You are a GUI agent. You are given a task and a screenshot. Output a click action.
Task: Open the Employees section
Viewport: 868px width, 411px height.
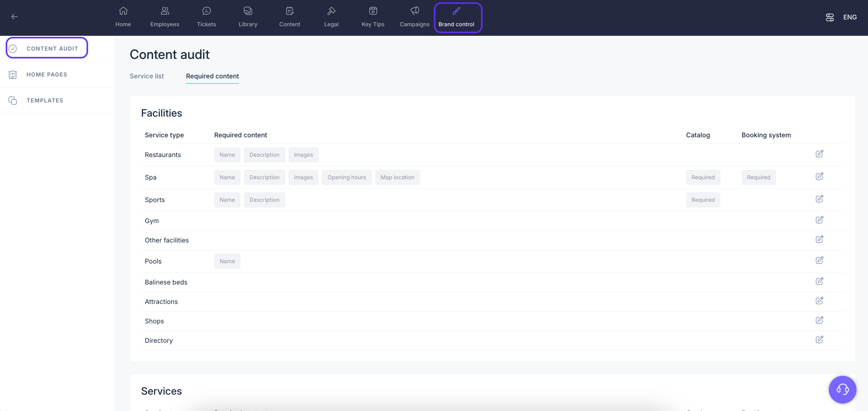pos(165,17)
